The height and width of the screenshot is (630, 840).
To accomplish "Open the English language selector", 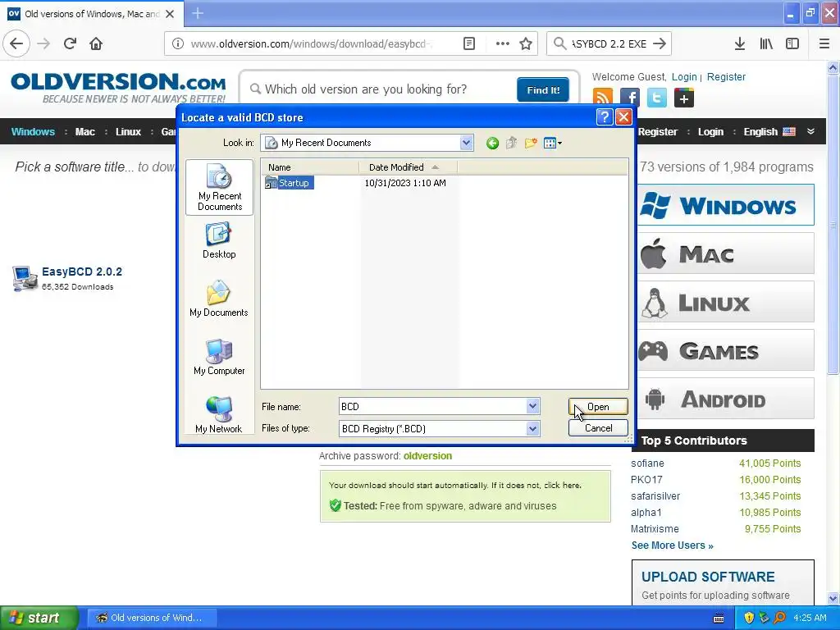I will (769, 132).
